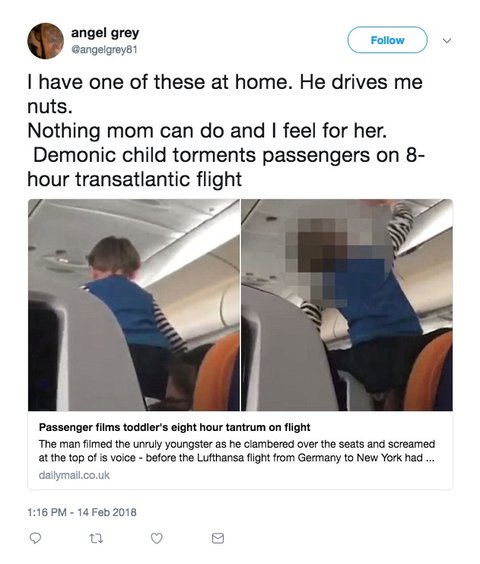Like the tweet with the heart icon
The image size is (480, 564).
pyautogui.click(x=157, y=538)
